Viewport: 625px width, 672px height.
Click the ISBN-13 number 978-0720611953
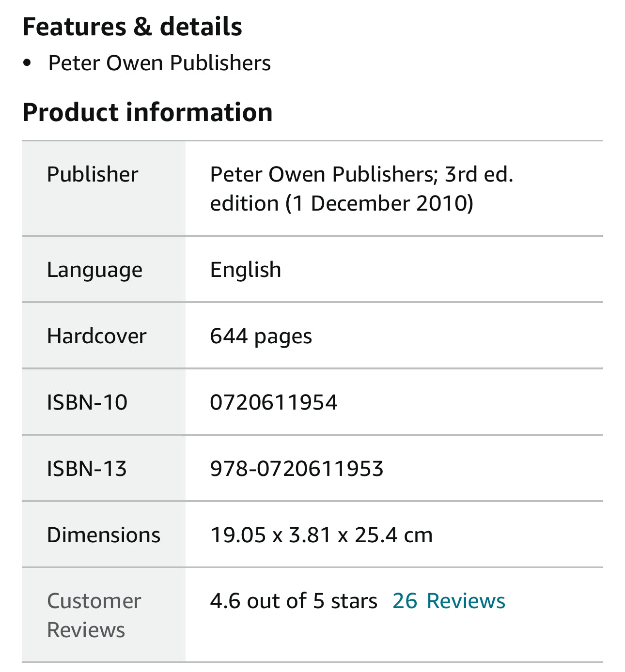tap(297, 469)
